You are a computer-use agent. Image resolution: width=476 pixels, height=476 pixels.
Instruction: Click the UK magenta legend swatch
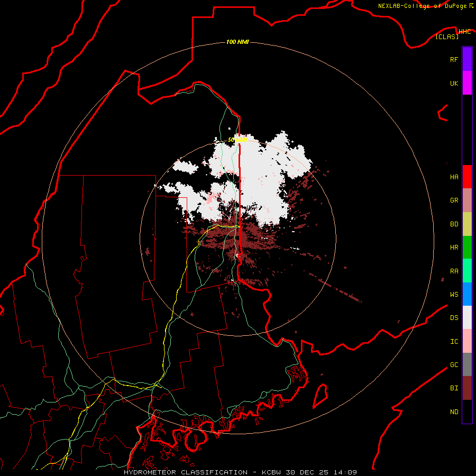467,83
